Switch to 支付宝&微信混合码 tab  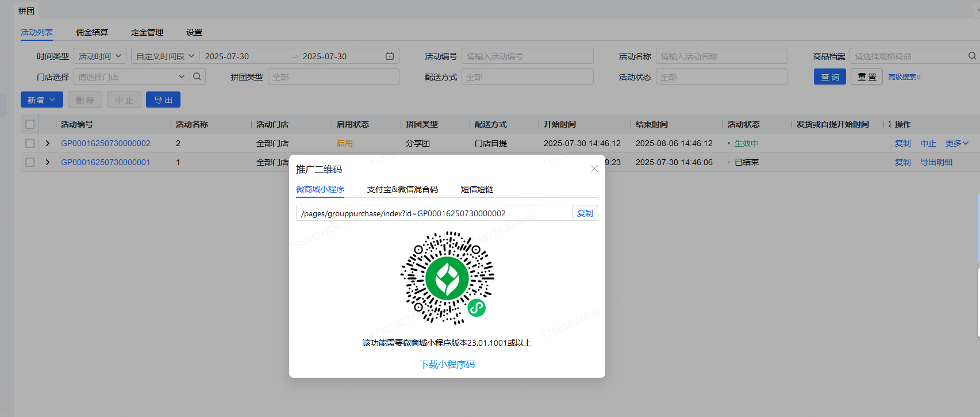pyautogui.click(x=402, y=189)
